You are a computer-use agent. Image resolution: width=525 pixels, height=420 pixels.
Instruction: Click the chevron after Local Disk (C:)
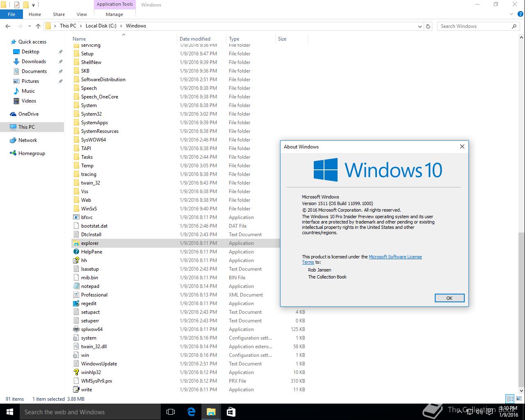[121, 26]
